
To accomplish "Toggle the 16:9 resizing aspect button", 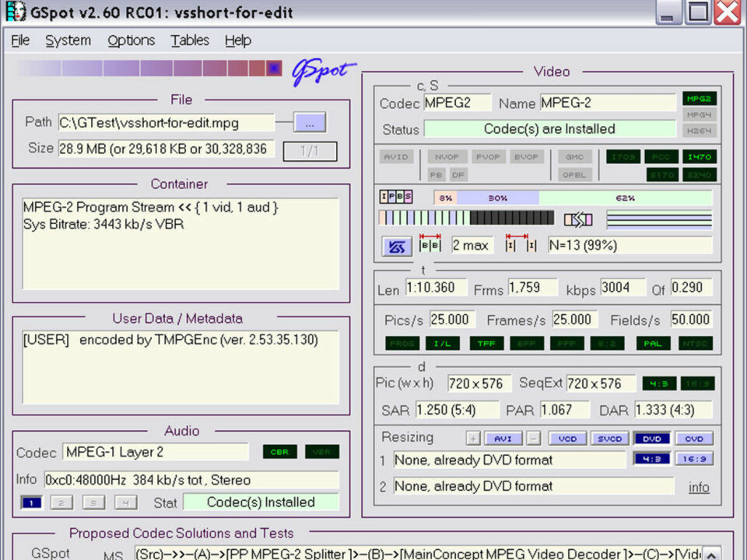I will point(694,459).
